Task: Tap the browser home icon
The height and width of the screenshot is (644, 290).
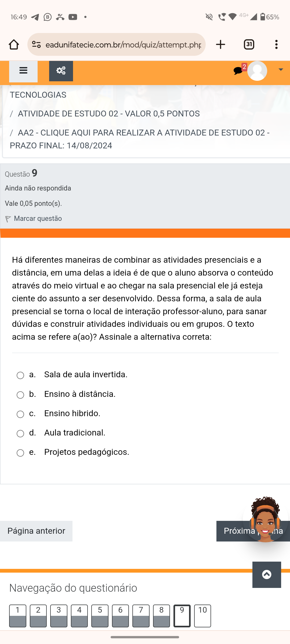Action: click(14, 45)
